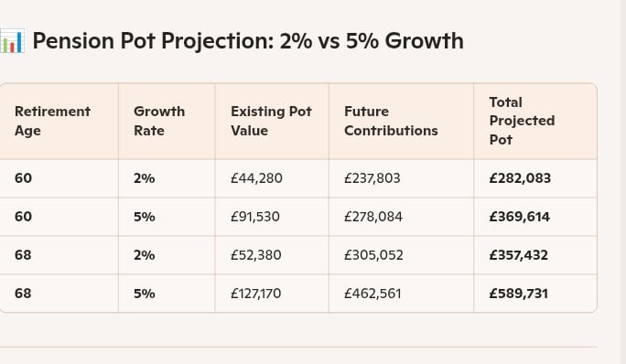Click the Future Contributions header
Image resolution: width=626 pixels, height=364 pixels.
tap(391, 121)
